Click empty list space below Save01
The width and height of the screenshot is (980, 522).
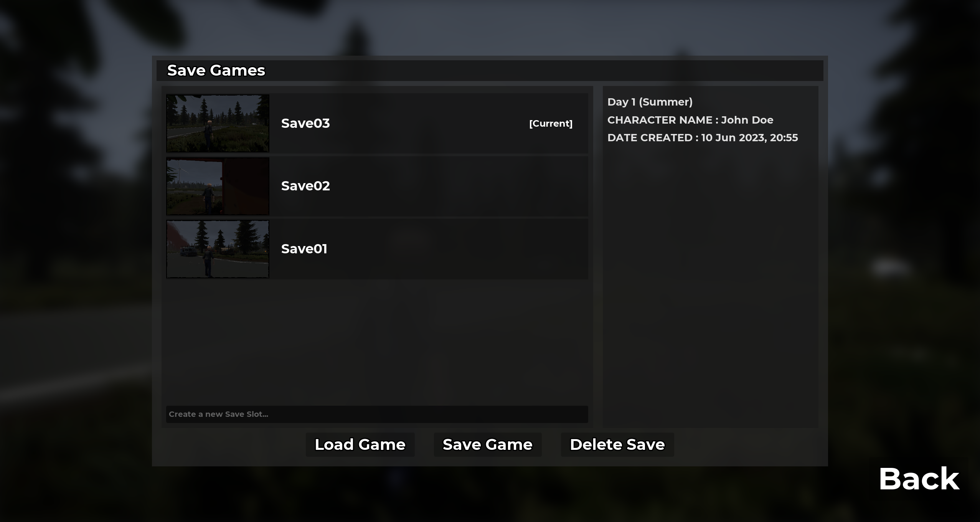[377, 342]
